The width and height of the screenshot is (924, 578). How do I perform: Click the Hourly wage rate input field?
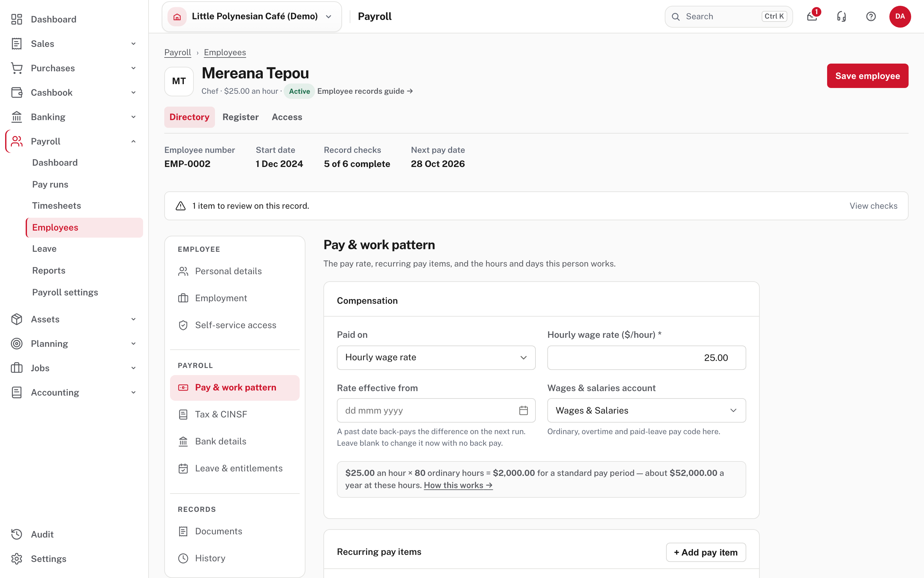pos(646,357)
